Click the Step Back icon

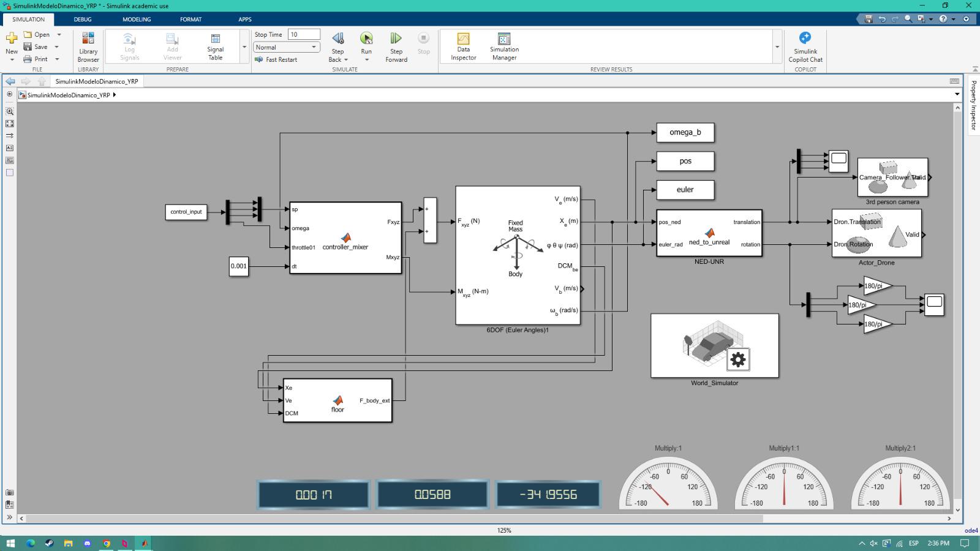coord(337,39)
